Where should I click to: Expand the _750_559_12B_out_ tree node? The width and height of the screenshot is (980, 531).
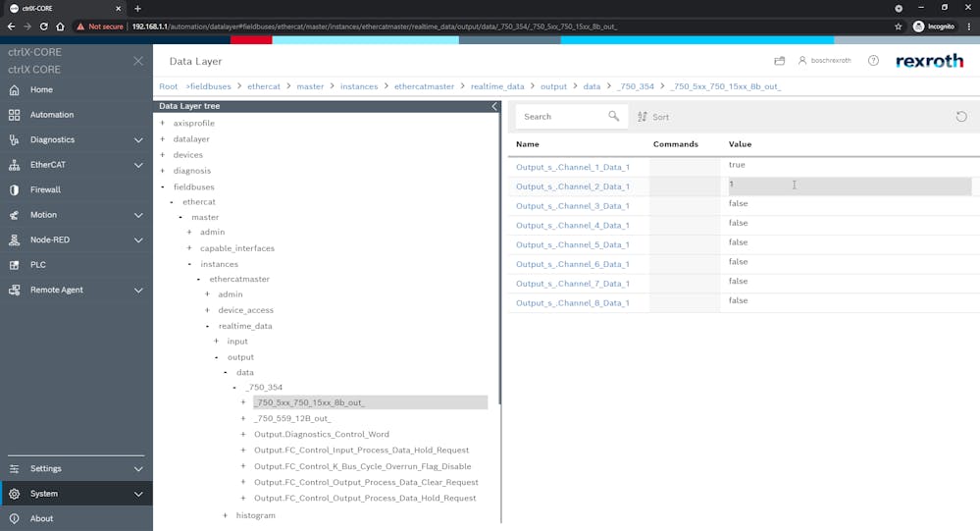[x=243, y=418]
